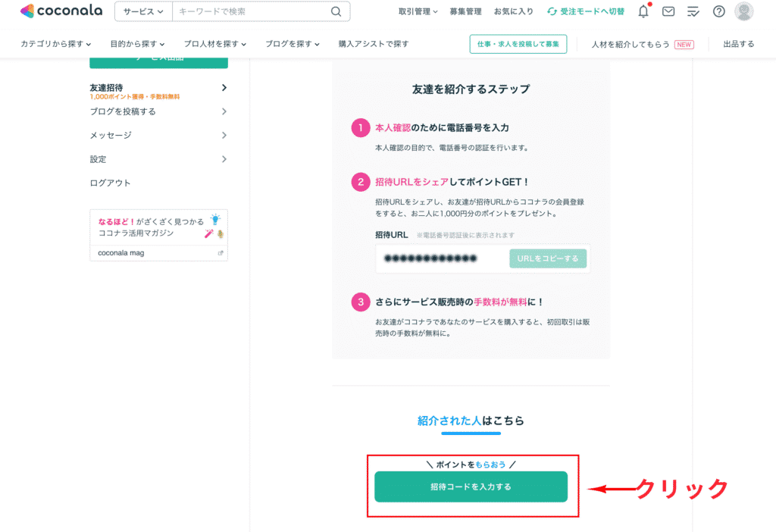Viewport: 776px width, 532px height.
Task: Type in the キーワードで検索 field
Action: point(250,11)
